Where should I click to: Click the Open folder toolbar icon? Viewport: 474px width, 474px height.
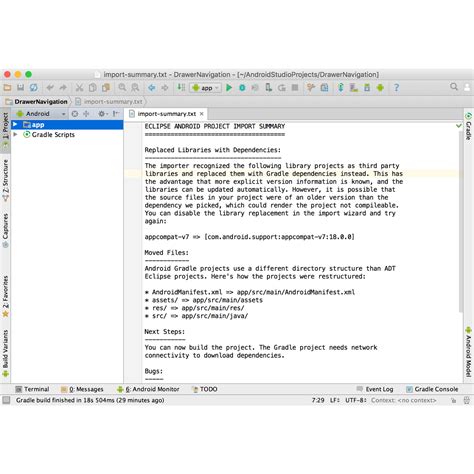pyautogui.click(x=7, y=88)
